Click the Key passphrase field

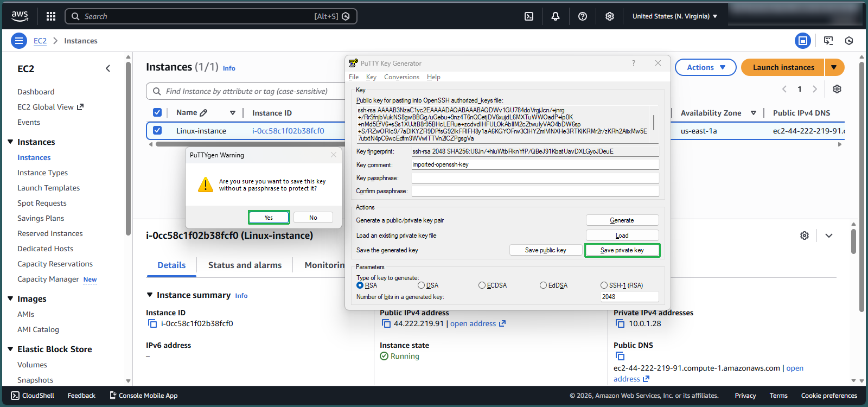tap(535, 178)
